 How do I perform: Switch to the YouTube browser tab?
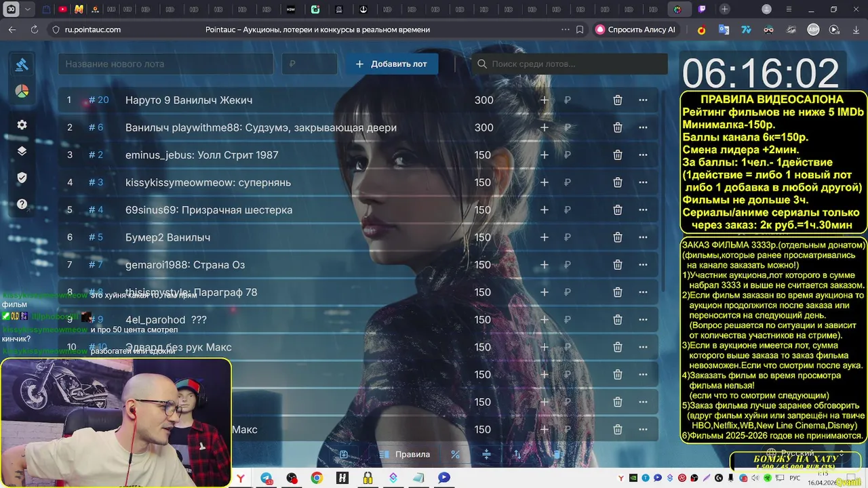pyautogui.click(x=63, y=9)
